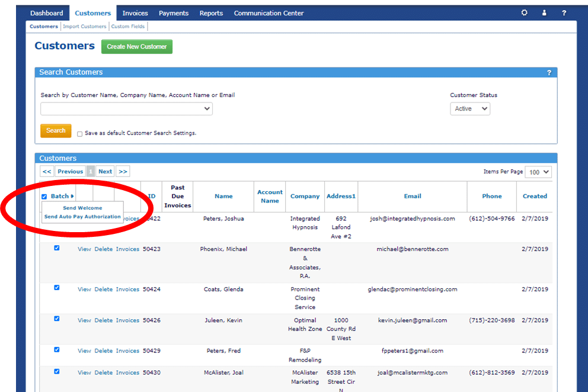Click the (612)-504-9766 phone cell
Viewport: 588px width, 392px height.
point(491,219)
